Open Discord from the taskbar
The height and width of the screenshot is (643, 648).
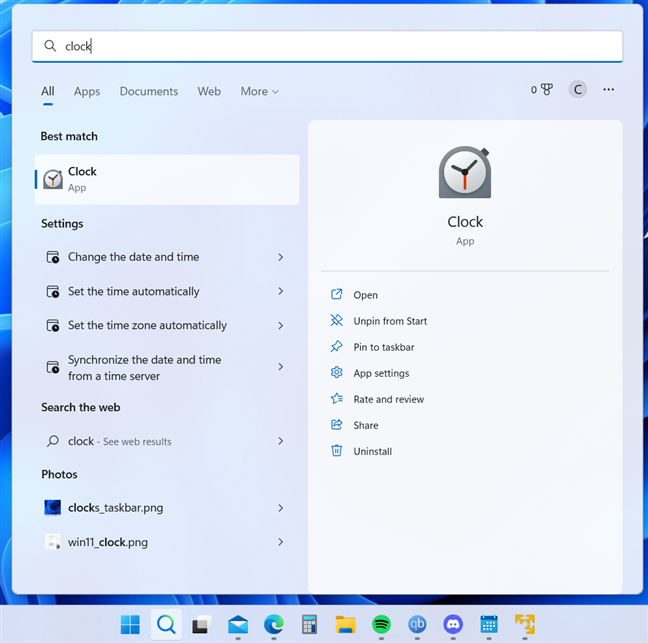(x=453, y=624)
